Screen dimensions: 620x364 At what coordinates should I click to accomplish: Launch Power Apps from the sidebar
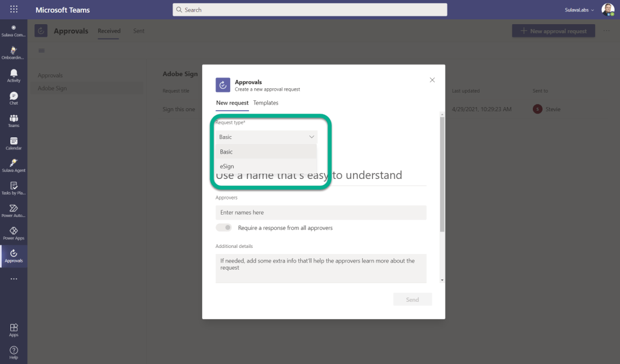13,233
